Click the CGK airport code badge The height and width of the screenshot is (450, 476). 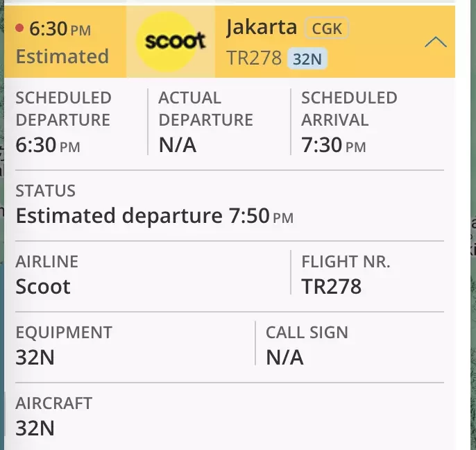click(x=327, y=28)
